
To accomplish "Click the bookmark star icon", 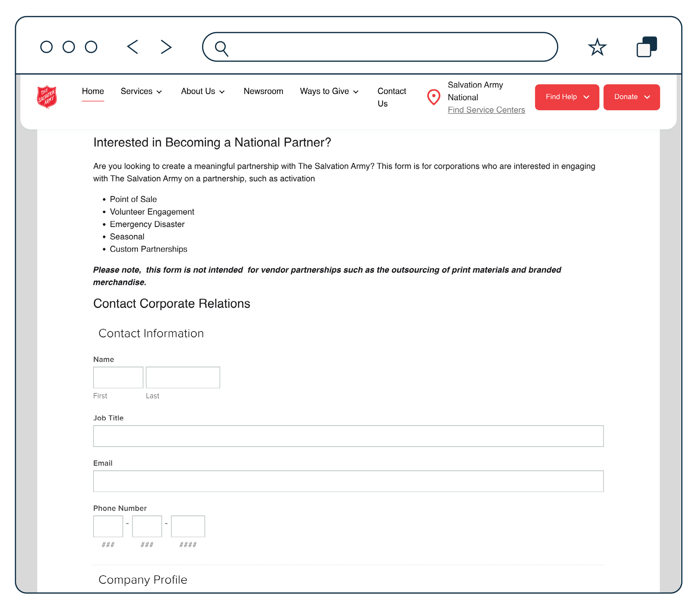I will 598,47.
